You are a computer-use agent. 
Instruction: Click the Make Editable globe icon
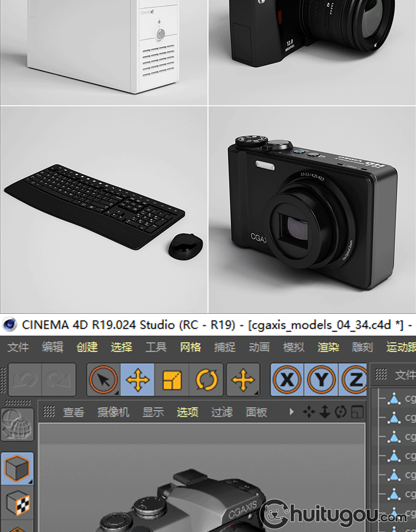coord(17,426)
